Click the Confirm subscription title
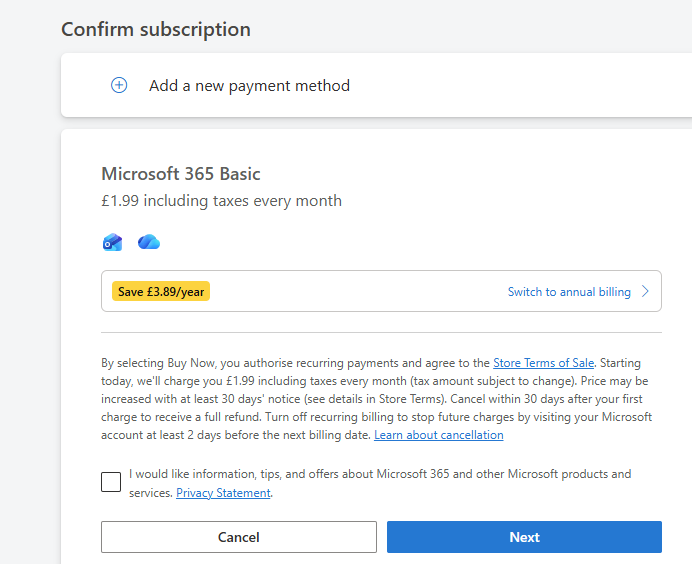This screenshot has height=564, width=692. coord(156,30)
